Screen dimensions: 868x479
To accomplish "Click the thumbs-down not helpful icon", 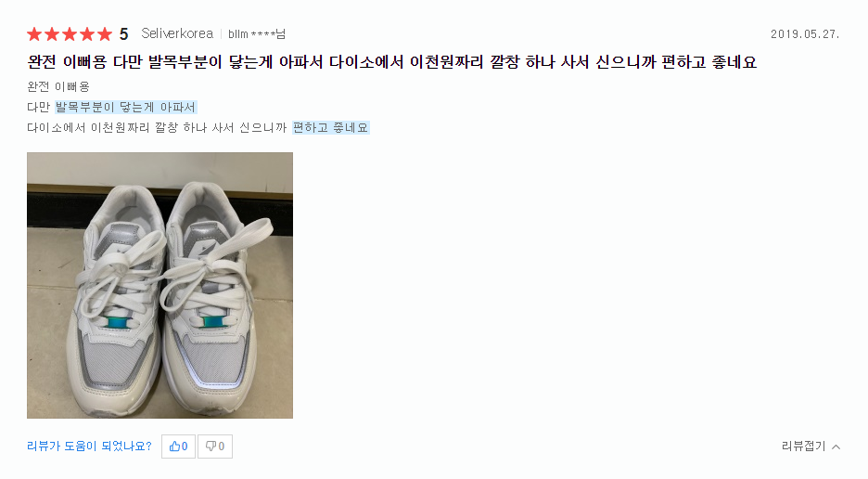I will click(211, 447).
